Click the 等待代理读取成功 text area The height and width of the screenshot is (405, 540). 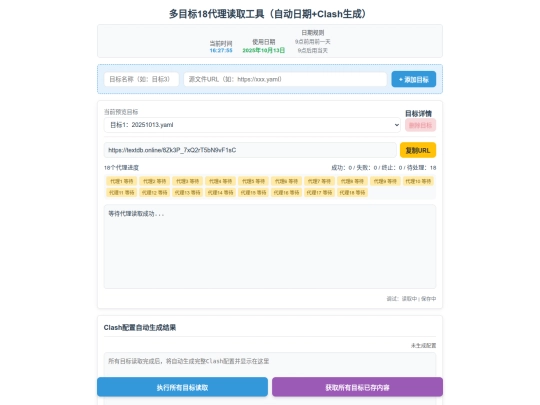click(x=270, y=246)
